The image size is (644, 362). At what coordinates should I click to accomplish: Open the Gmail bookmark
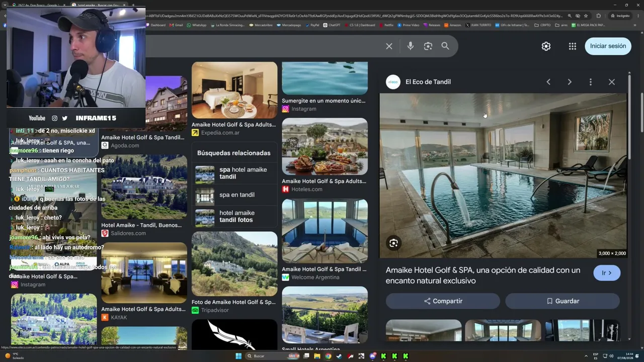176,25
